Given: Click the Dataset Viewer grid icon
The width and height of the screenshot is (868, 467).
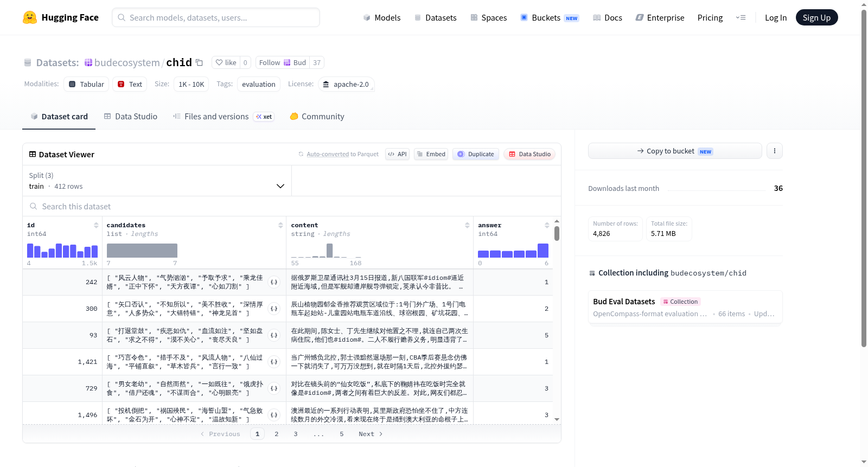Looking at the screenshot, I should click(33, 154).
